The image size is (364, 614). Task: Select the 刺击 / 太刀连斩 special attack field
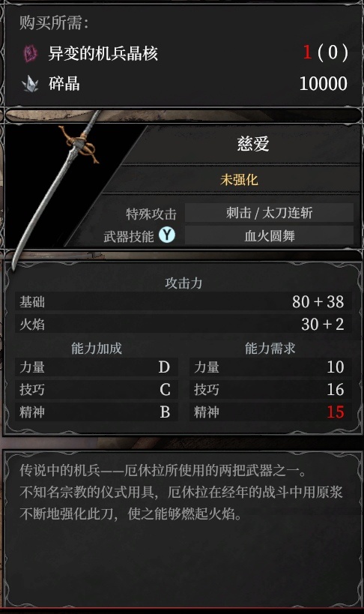pyautogui.click(x=269, y=213)
